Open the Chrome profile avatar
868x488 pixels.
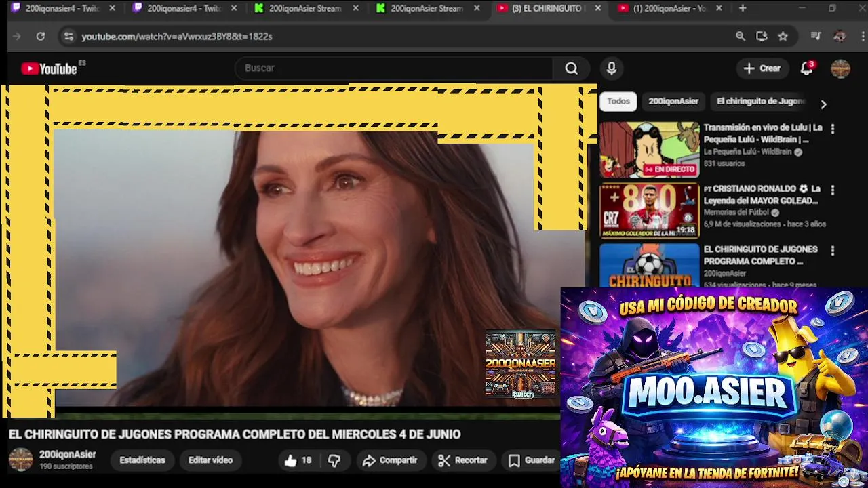point(840,37)
